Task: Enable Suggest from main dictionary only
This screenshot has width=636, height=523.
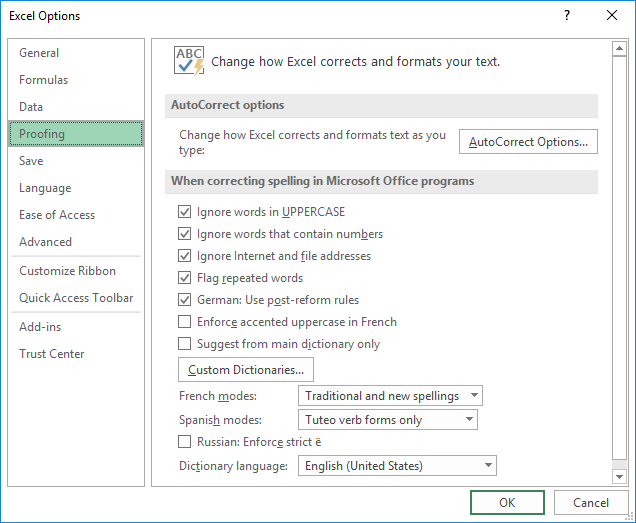Action: click(x=185, y=344)
